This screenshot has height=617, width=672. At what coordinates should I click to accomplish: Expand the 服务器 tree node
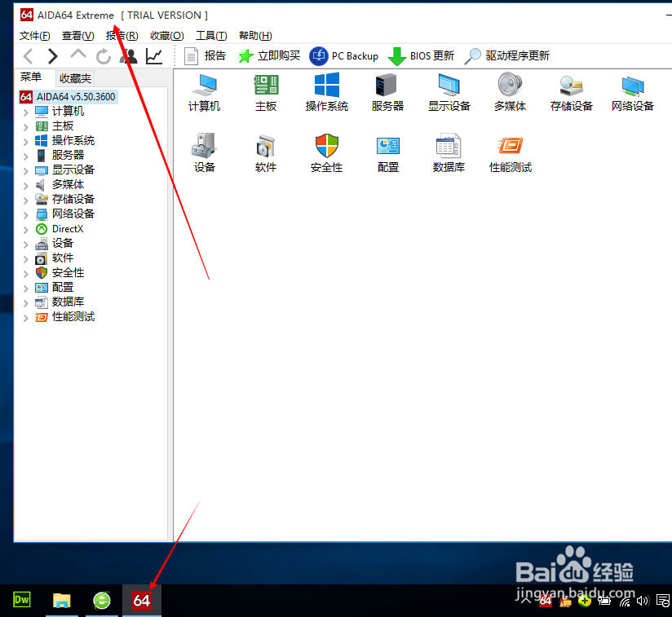pyautogui.click(x=26, y=156)
